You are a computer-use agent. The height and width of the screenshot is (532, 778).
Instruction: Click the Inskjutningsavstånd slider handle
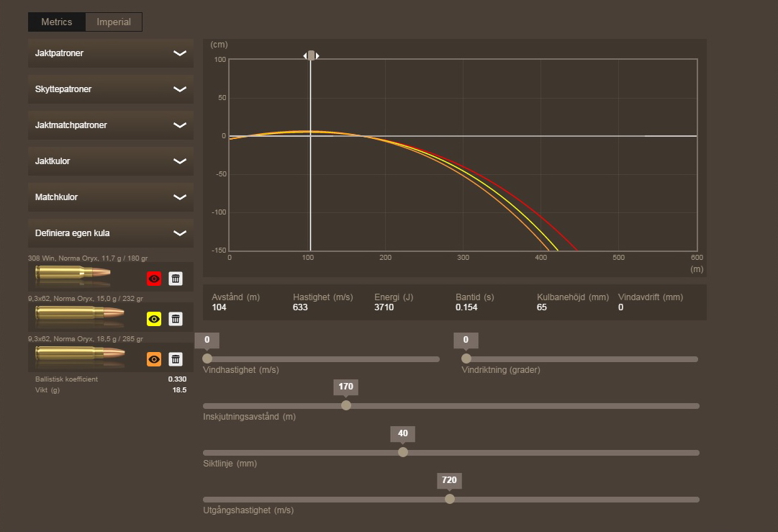(x=346, y=405)
